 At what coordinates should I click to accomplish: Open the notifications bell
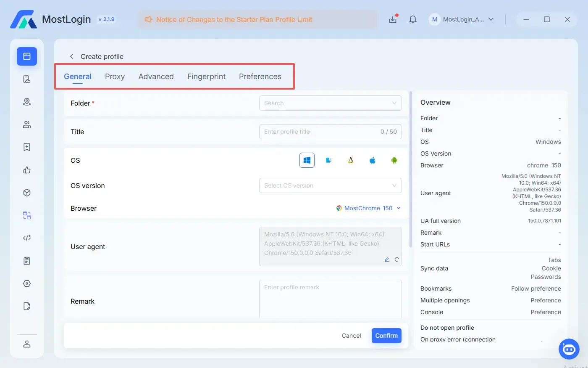point(413,19)
